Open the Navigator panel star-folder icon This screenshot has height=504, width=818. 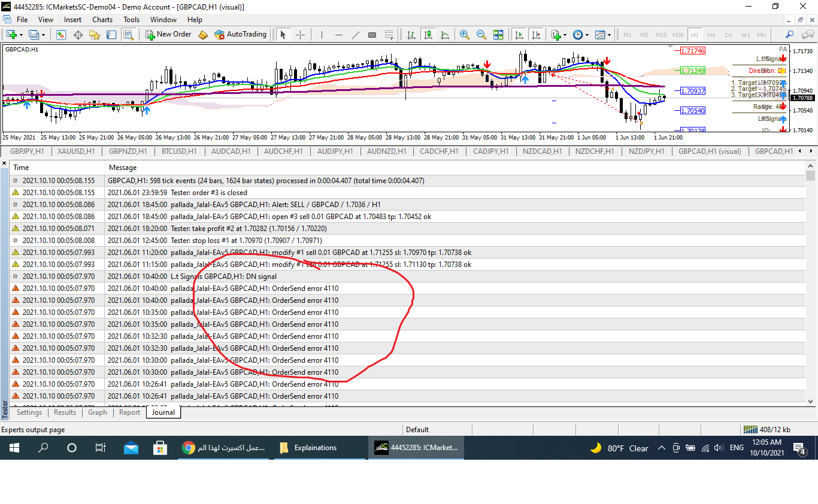tap(95, 35)
